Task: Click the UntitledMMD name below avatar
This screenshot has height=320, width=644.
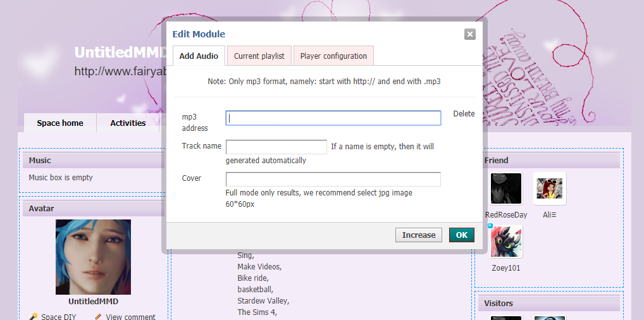Action: pyautogui.click(x=93, y=302)
